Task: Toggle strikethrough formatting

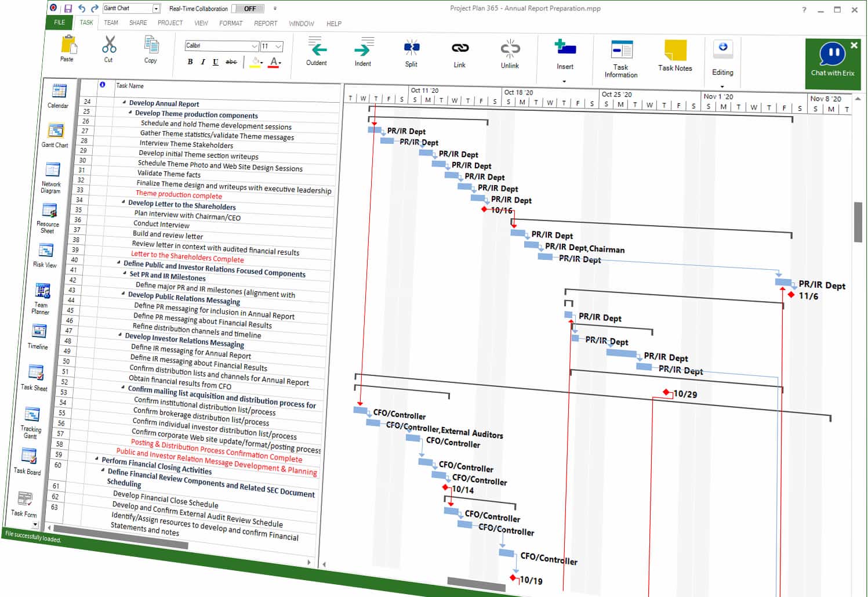Action: click(x=231, y=62)
